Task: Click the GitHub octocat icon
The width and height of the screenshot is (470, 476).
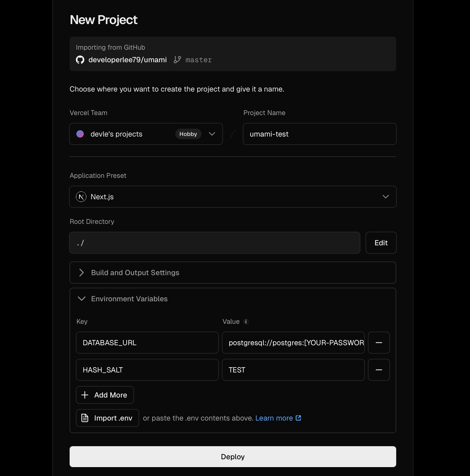Action: click(80, 60)
